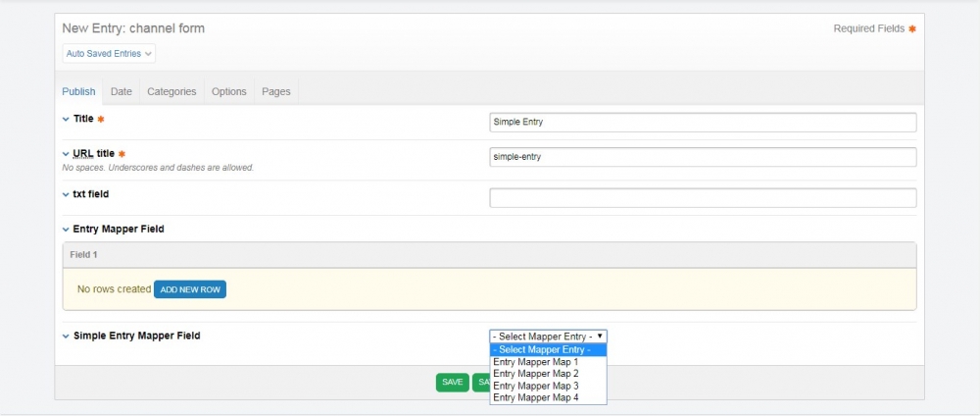Switch to the Date tab
980x416 pixels.
click(121, 91)
